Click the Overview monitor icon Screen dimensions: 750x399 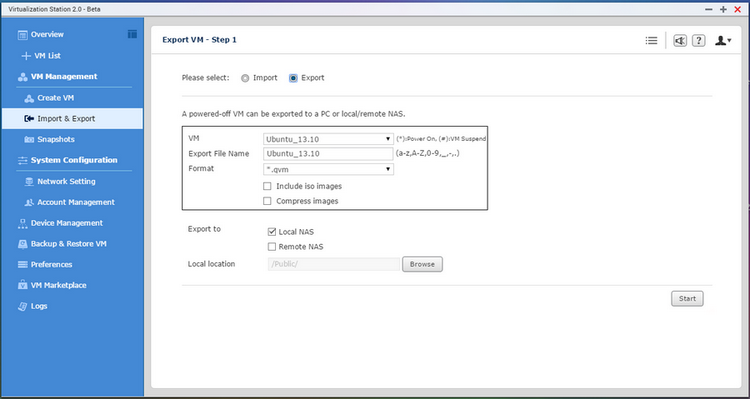pyautogui.click(x=22, y=35)
